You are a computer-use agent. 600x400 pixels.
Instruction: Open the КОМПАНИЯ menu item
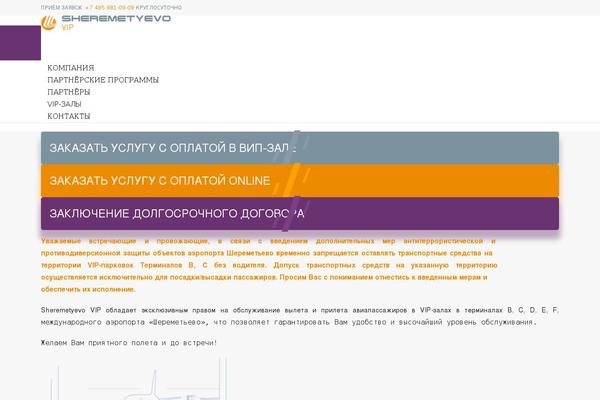71,68
